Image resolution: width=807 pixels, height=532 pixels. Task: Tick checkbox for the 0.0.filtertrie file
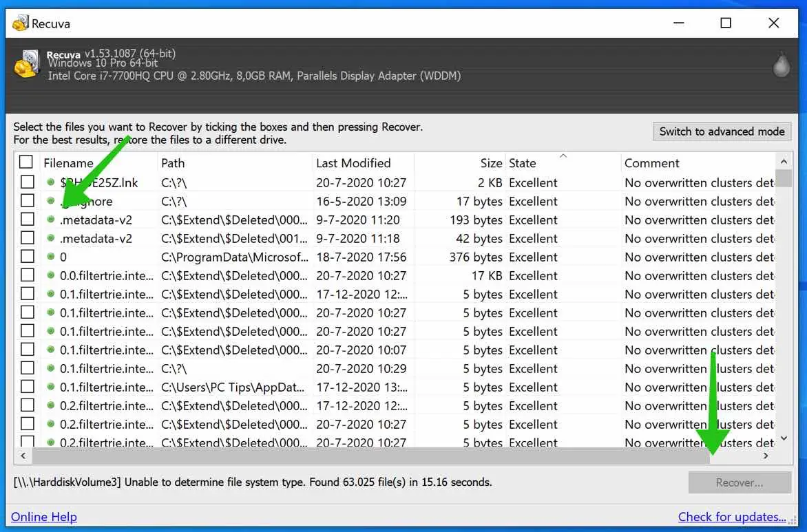[x=28, y=275]
